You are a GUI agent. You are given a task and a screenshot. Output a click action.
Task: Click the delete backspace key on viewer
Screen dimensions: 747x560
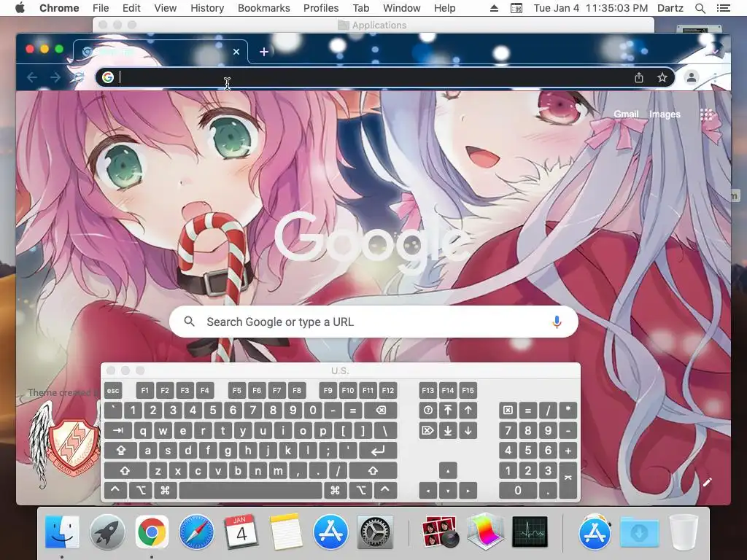tap(380, 411)
